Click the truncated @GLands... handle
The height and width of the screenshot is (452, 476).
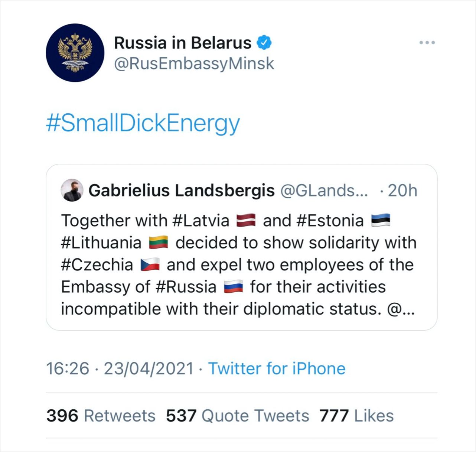pos(324,191)
